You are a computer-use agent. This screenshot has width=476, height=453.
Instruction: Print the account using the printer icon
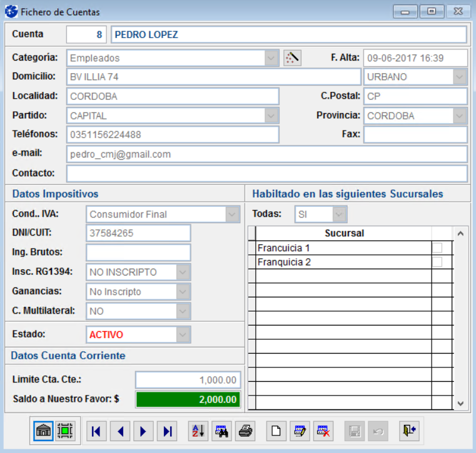245,431
